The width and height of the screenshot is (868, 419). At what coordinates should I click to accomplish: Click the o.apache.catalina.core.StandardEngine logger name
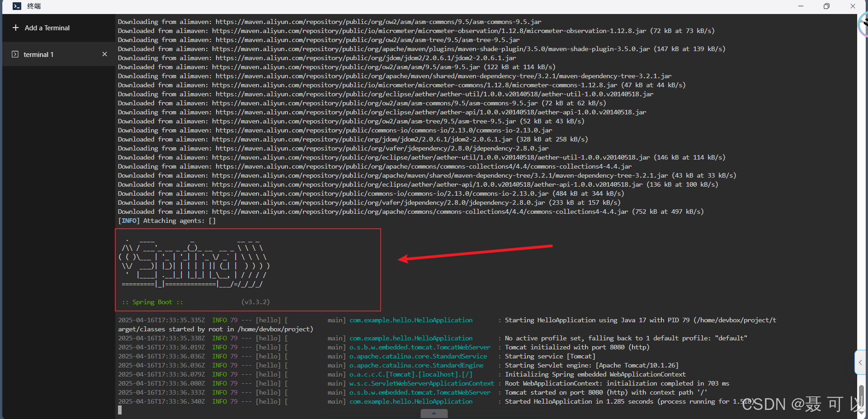(416, 365)
